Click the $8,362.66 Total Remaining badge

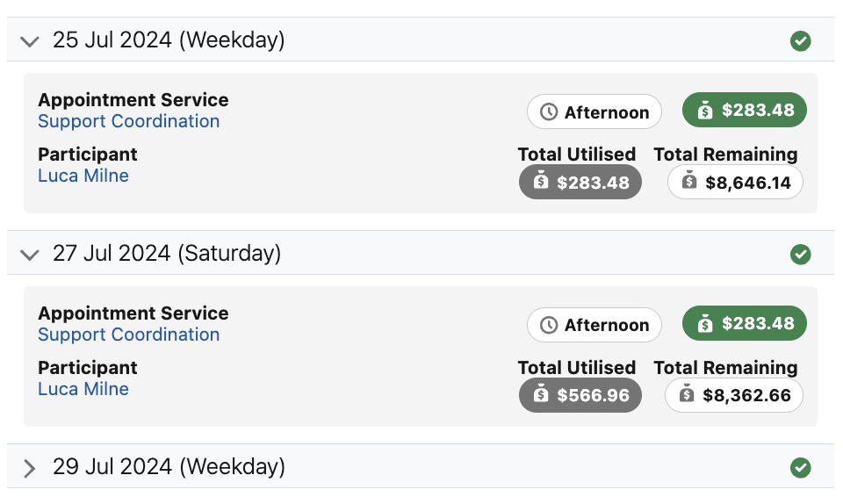(x=734, y=395)
